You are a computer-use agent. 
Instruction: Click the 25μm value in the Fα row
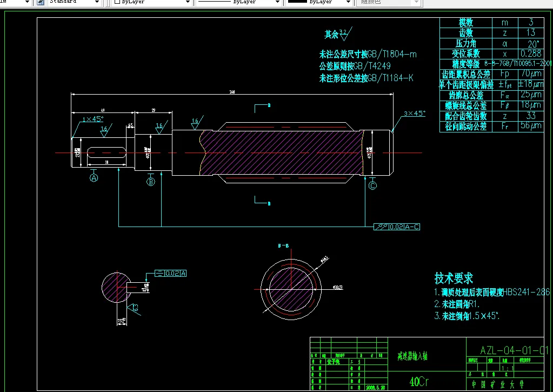[531, 95]
